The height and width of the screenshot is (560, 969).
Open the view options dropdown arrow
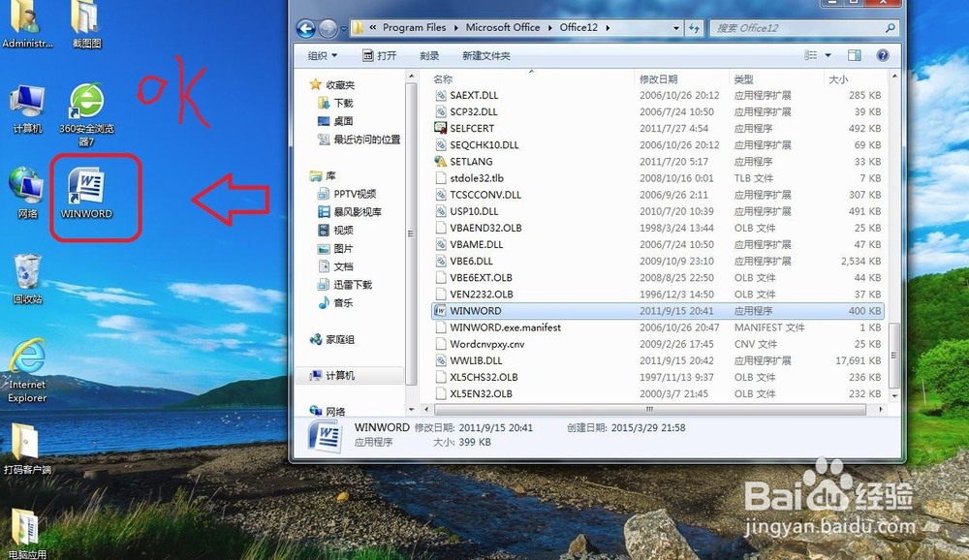click(828, 55)
